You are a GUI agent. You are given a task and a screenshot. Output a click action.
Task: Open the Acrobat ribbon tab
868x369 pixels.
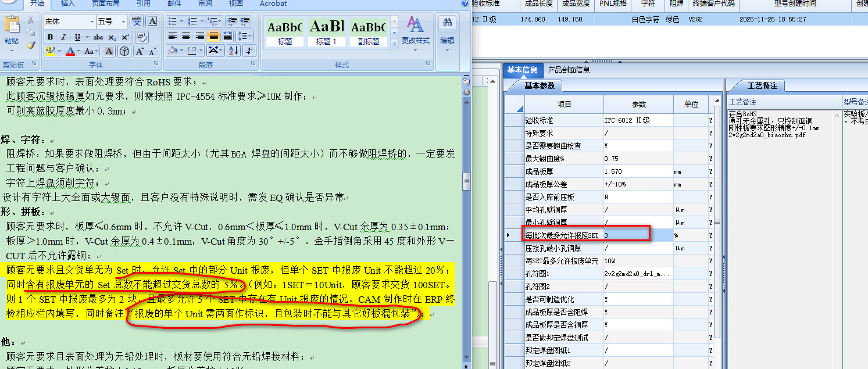(273, 3)
